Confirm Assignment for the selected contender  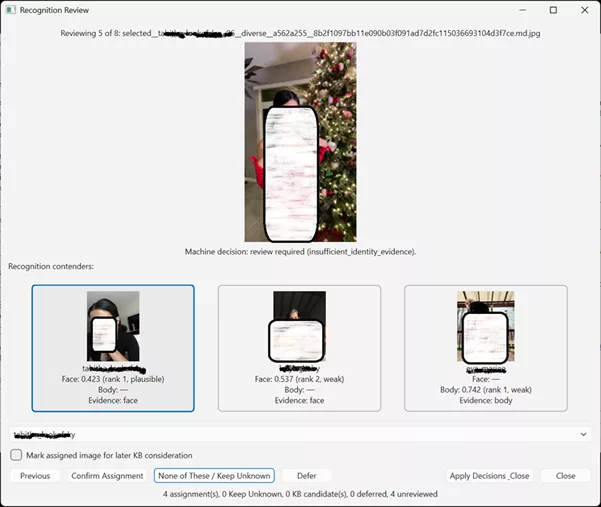[x=107, y=476]
